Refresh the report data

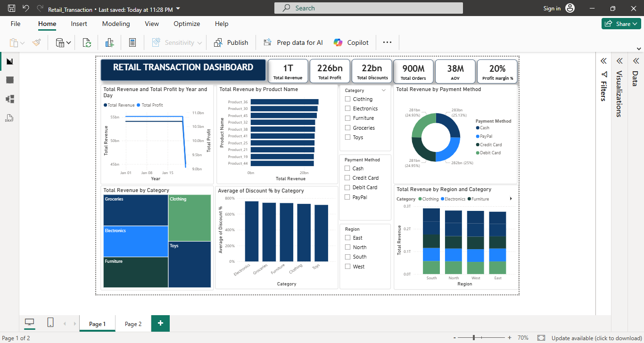click(x=87, y=42)
